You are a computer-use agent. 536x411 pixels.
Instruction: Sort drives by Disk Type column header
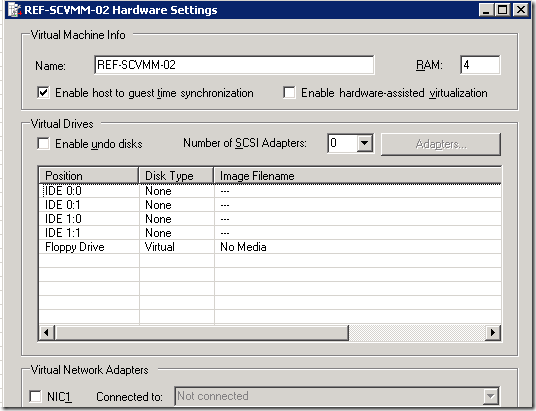click(176, 176)
